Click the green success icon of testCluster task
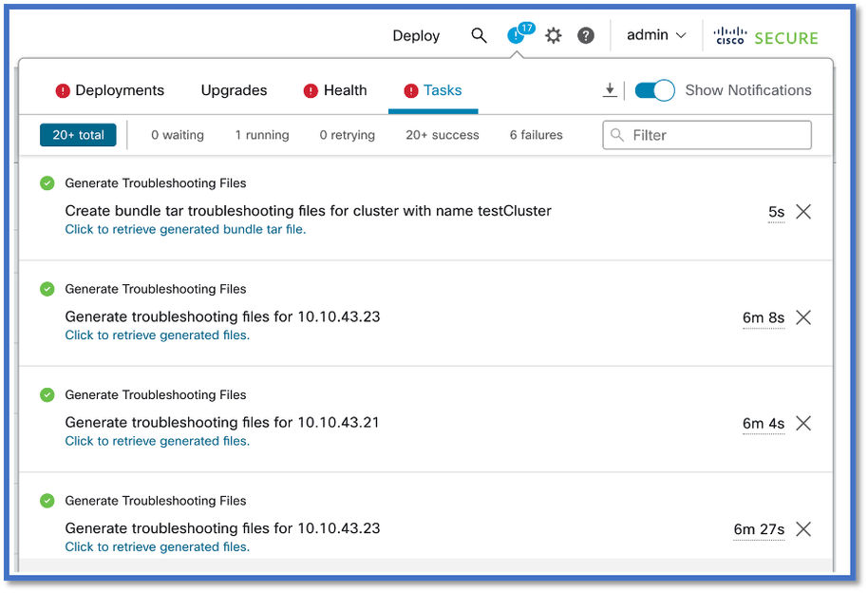The image size is (868, 593). point(47,182)
